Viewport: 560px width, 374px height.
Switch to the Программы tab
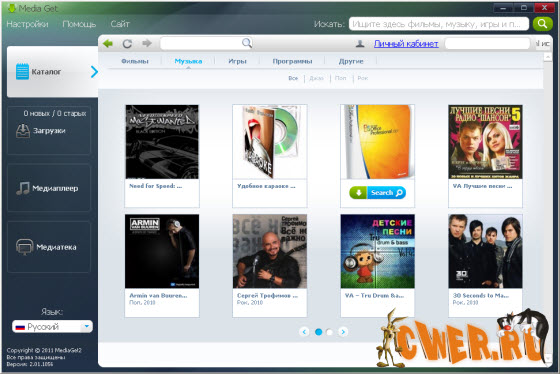pos(292,61)
